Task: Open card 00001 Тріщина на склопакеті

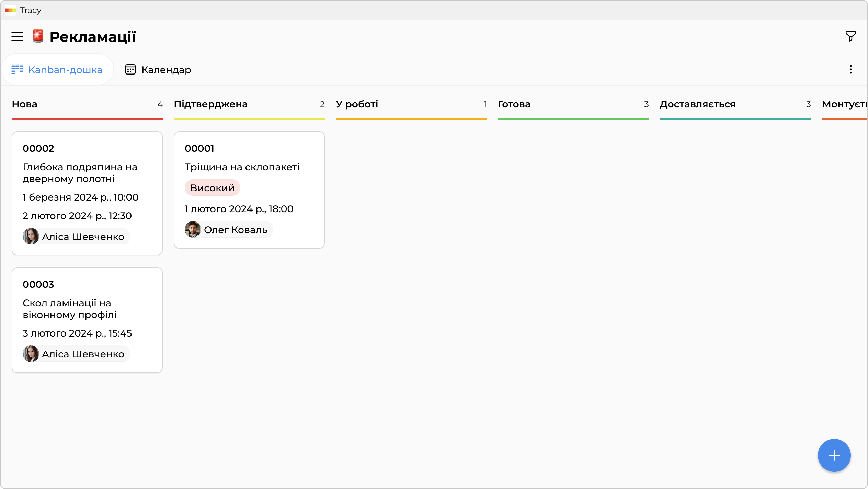Action: click(x=242, y=167)
